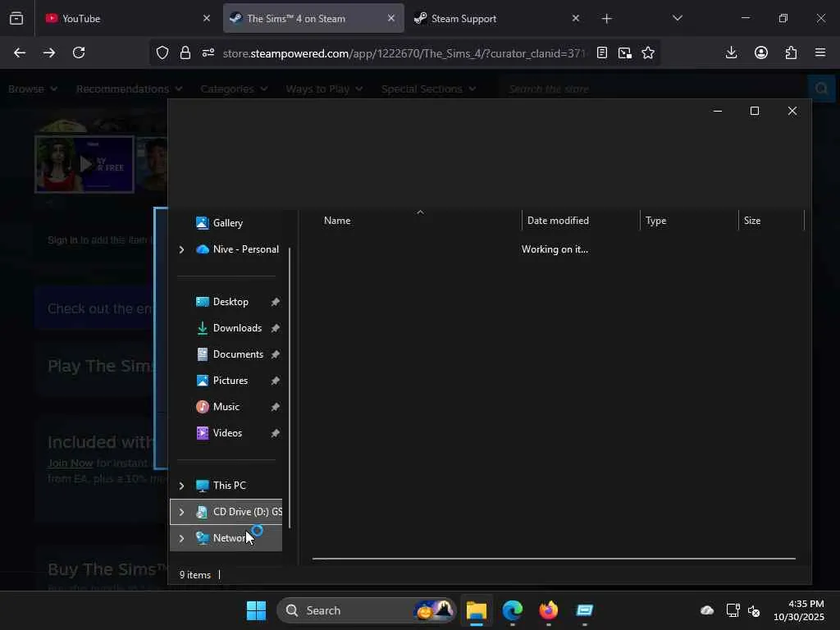Click the '9 items' status bar text
This screenshot has height=630, width=840.
click(x=195, y=575)
